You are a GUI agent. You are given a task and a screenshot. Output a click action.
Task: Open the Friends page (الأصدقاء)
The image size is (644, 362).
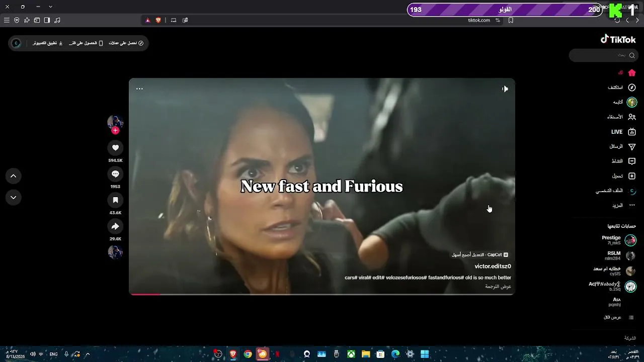click(622, 117)
